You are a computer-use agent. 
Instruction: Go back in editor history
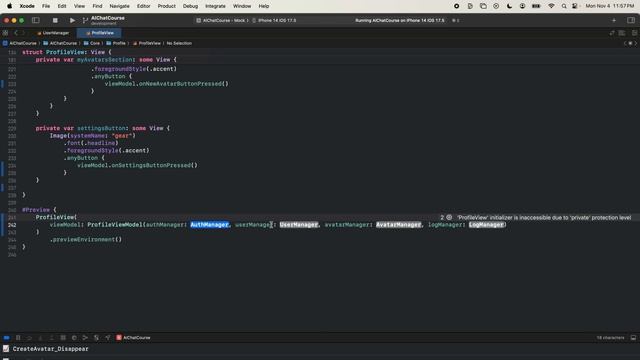coord(16,33)
